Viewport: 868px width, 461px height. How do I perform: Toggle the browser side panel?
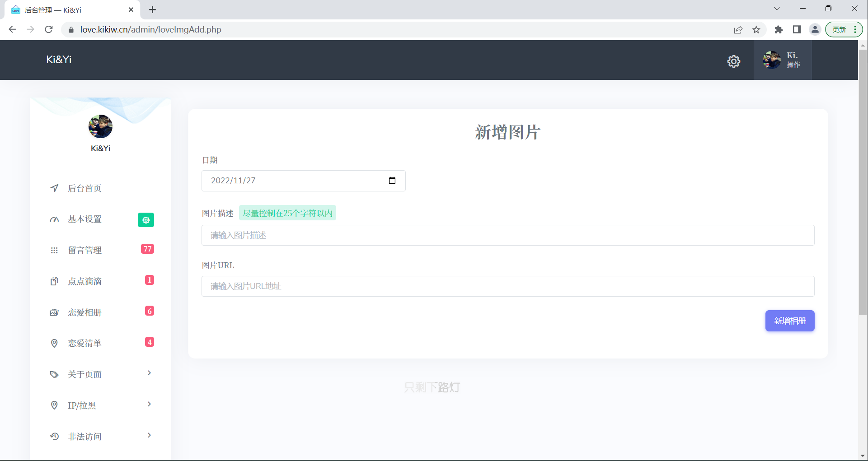coord(797,30)
